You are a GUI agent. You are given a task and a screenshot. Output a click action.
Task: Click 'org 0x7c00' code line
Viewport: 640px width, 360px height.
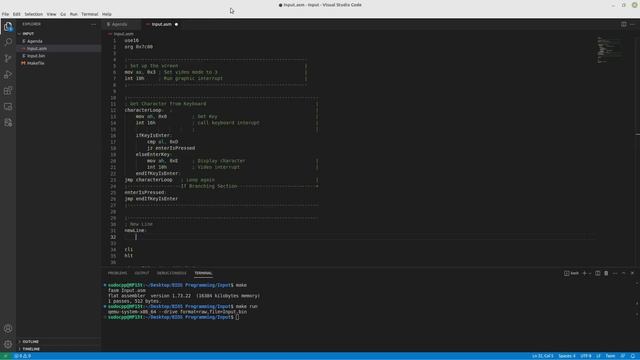(138, 47)
